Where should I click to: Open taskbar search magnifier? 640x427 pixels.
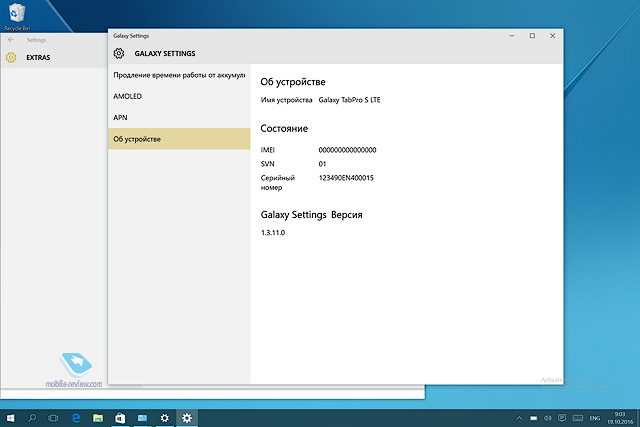[x=32, y=418]
